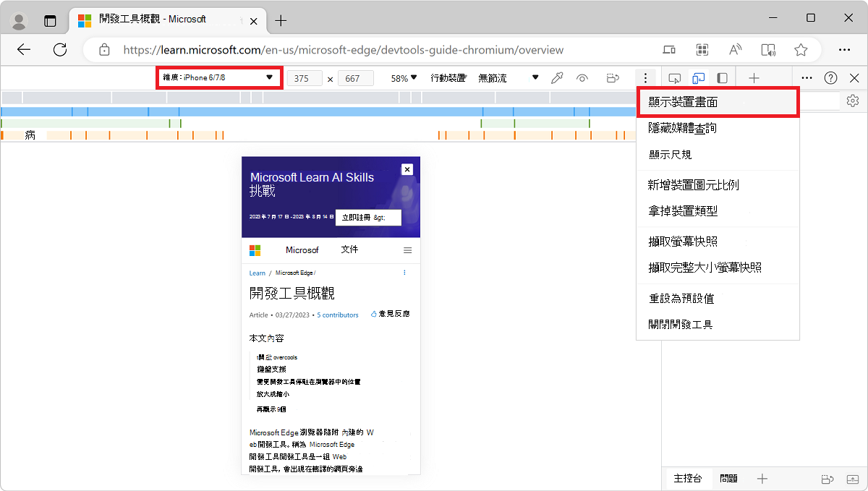Go back to the previous page

[24, 50]
